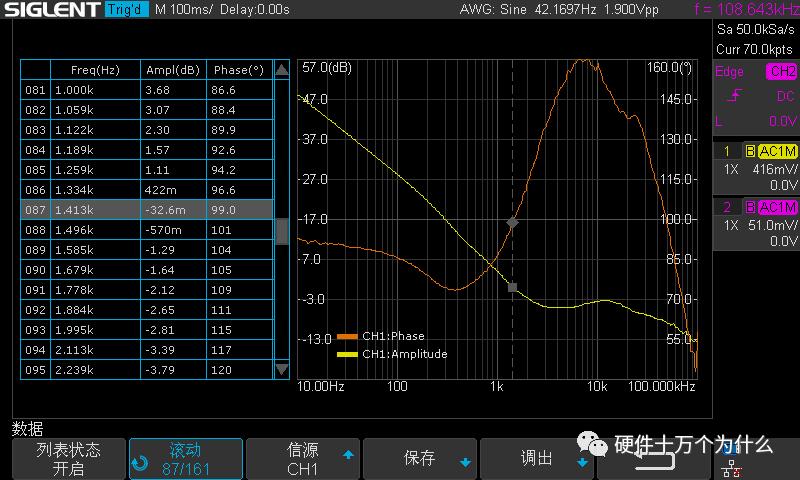The image size is (800, 480).
Task: Select table row 095 with 2.239k
Action: [147, 370]
